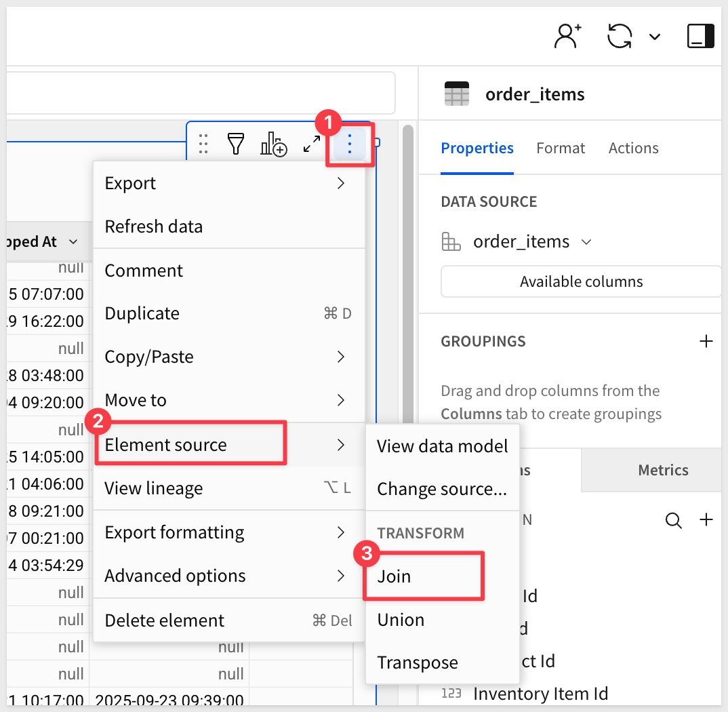Expand the order_items data source dropdown
This screenshot has width=728, height=712.
point(586,242)
